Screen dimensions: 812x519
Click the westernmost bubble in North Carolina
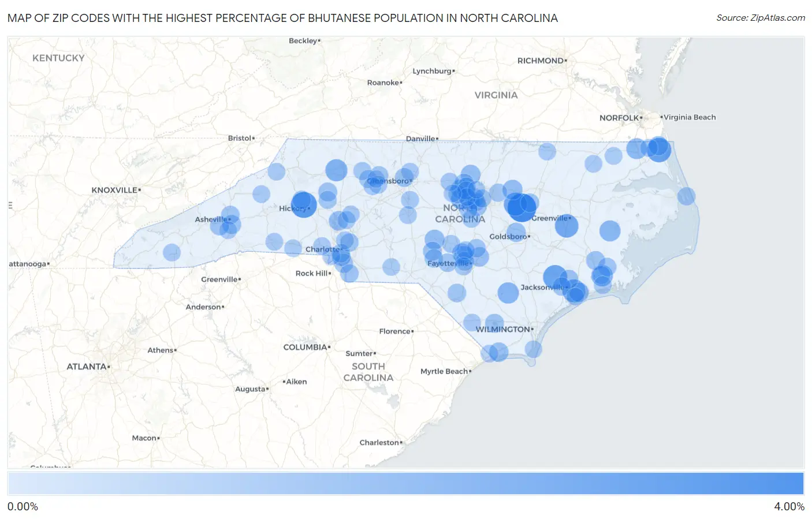click(172, 252)
